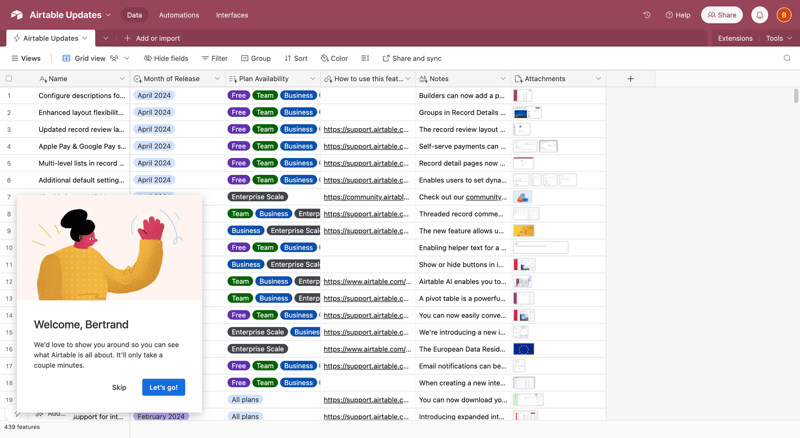Click Month of Release field icon
The width and height of the screenshot is (800, 438).
(137, 79)
